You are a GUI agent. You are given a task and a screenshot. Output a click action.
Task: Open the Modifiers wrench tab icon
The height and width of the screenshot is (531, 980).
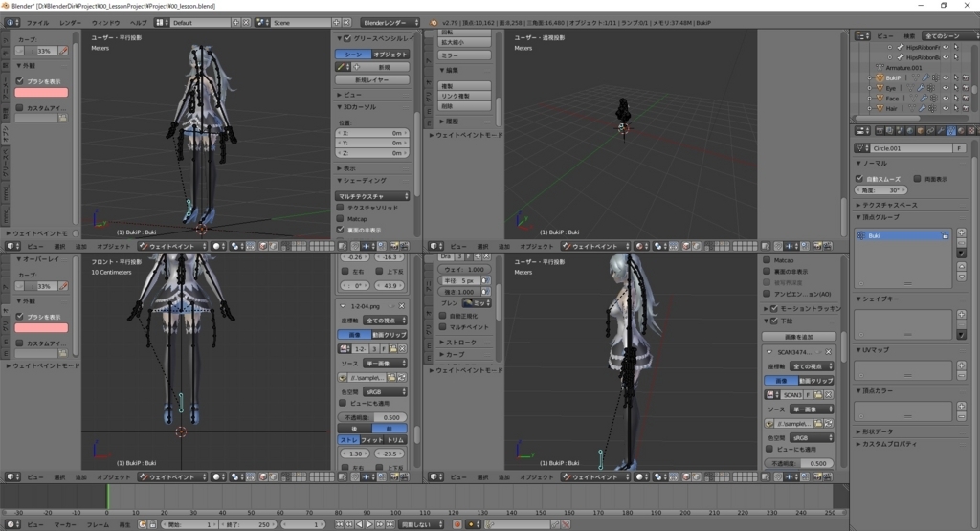(941, 130)
